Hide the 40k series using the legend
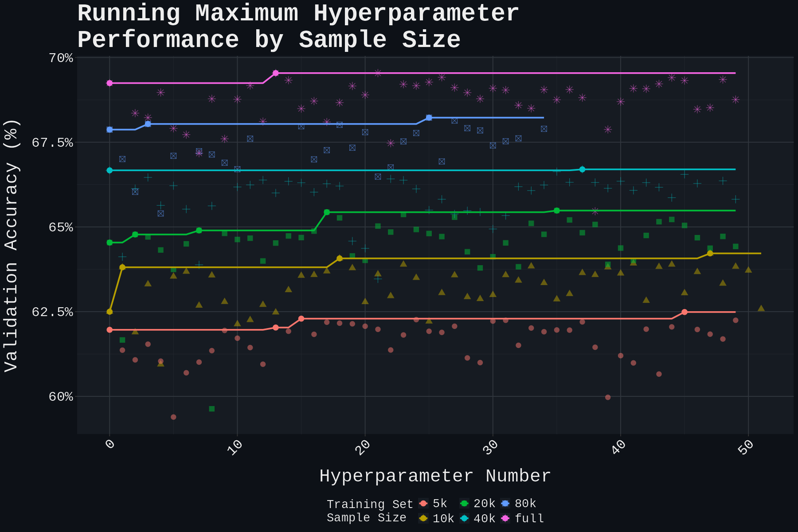The width and height of the screenshot is (798, 532). (483, 518)
